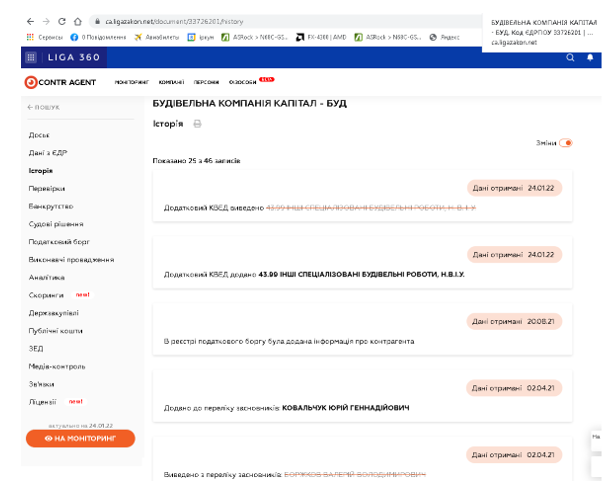Open Податковий борг sidebar item

click(x=56, y=242)
